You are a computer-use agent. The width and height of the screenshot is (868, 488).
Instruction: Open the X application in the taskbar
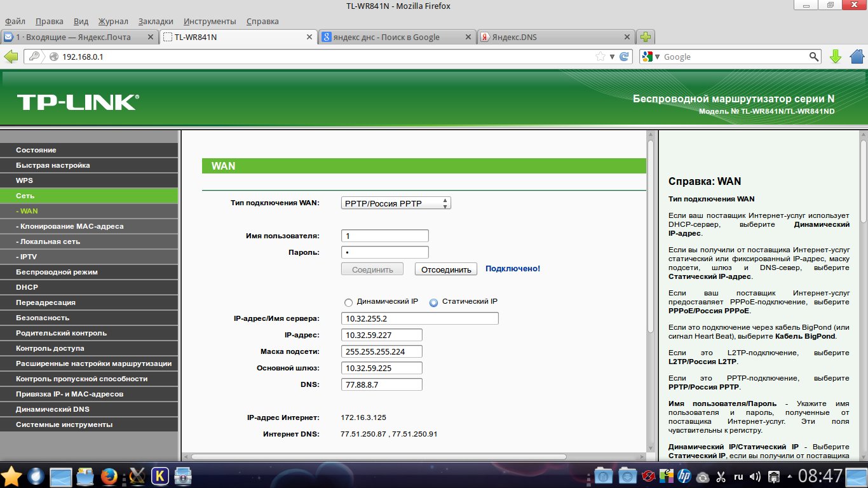click(137, 475)
